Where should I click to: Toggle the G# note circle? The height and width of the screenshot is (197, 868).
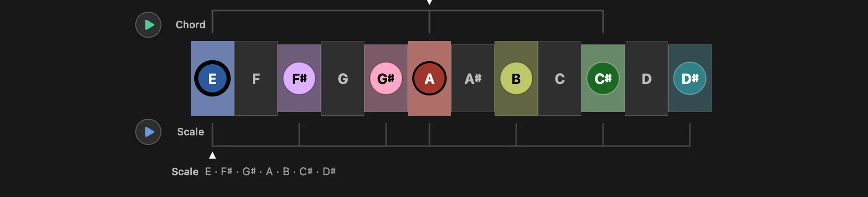click(386, 78)
